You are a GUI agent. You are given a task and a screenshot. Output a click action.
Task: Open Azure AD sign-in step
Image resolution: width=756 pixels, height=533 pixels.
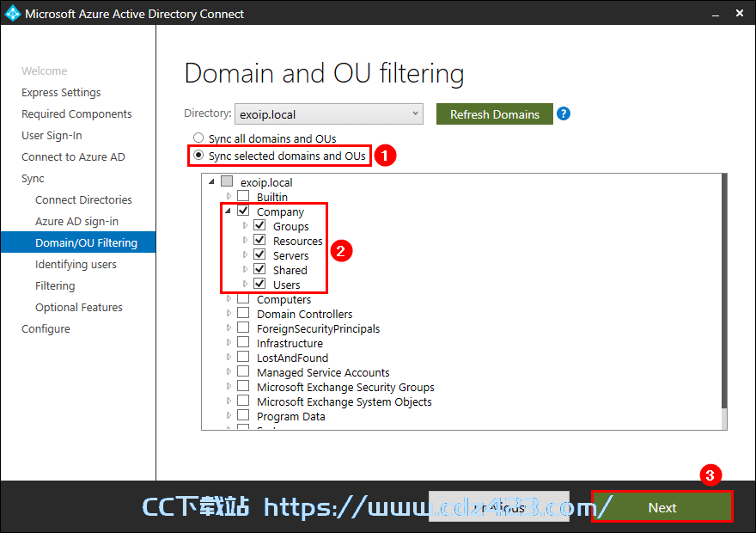coord(76,222)
